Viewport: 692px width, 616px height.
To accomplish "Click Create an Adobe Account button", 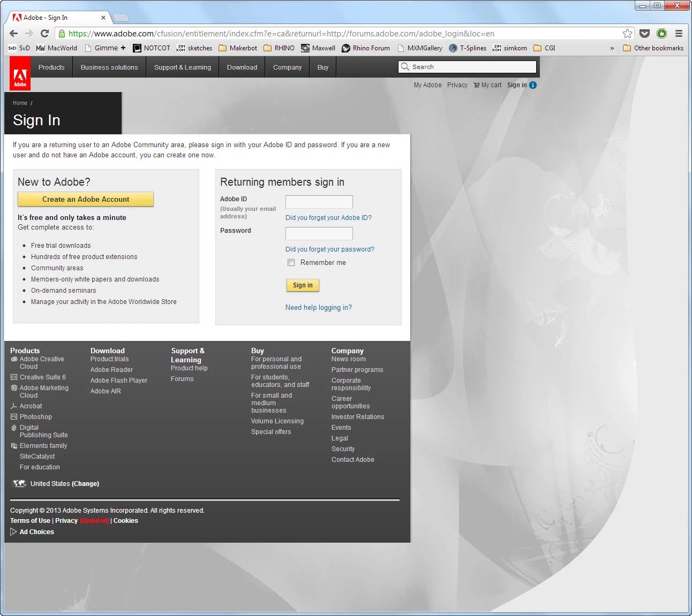I will click(x=86, y=199).
